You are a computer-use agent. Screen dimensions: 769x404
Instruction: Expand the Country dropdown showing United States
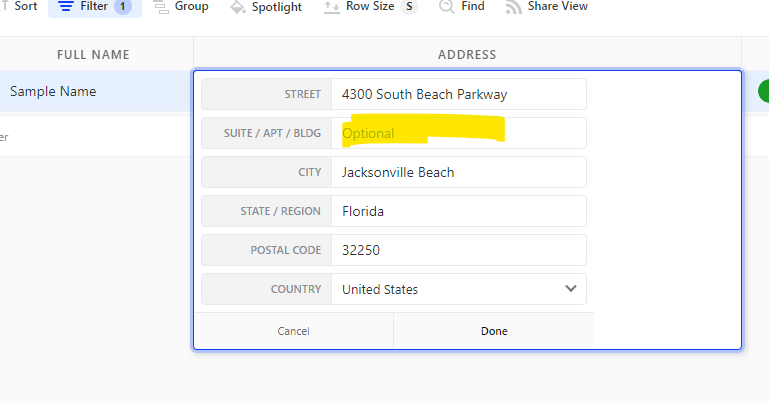tap(458, 289)
